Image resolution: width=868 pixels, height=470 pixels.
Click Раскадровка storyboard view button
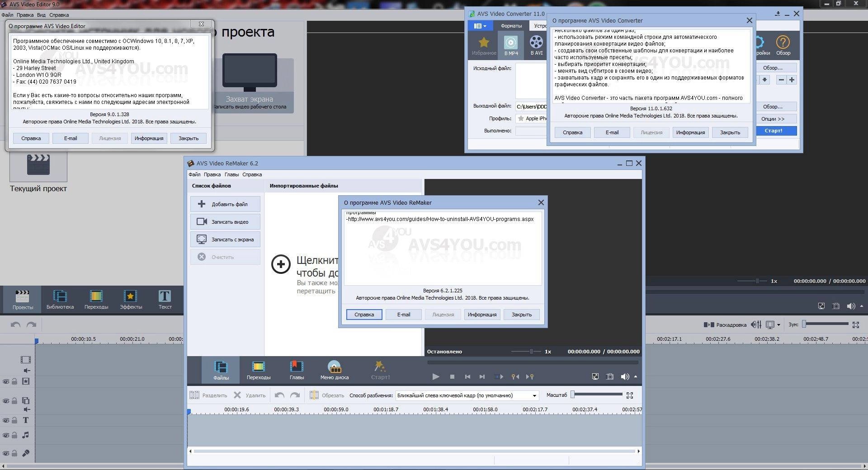(725, 324)
